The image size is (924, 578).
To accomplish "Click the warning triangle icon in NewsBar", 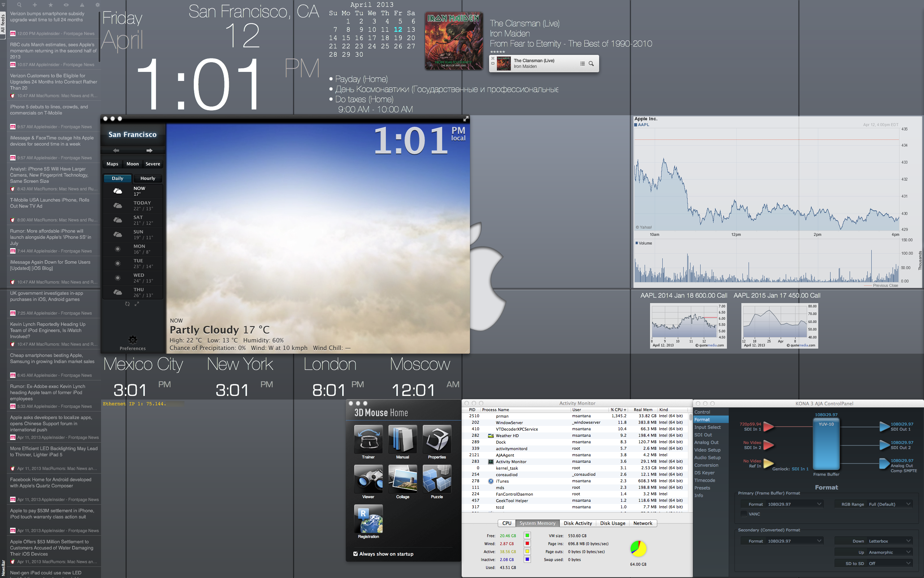I will pos(82,5).
